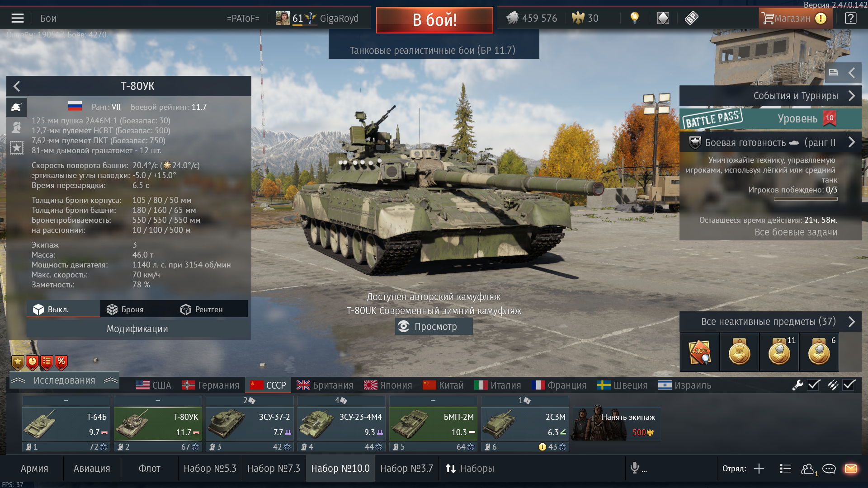Open the question mark help icon
This screenshot has height=488, width=868.
[x=850, y=18]
